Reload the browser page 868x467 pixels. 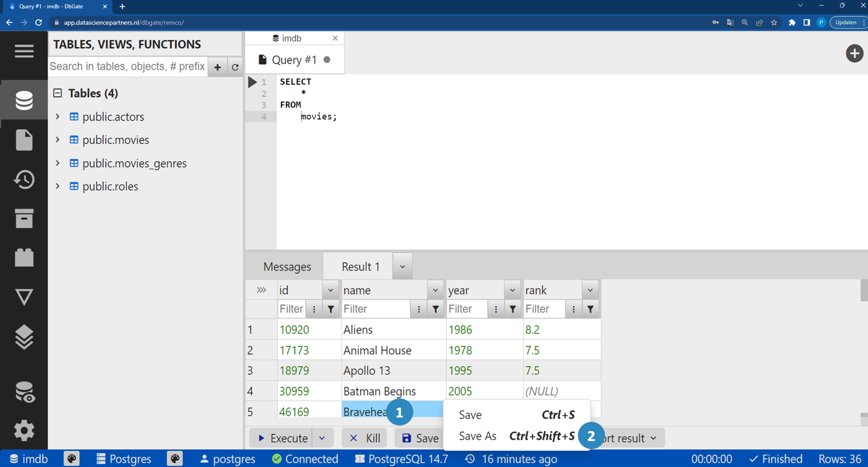[38, 22]
